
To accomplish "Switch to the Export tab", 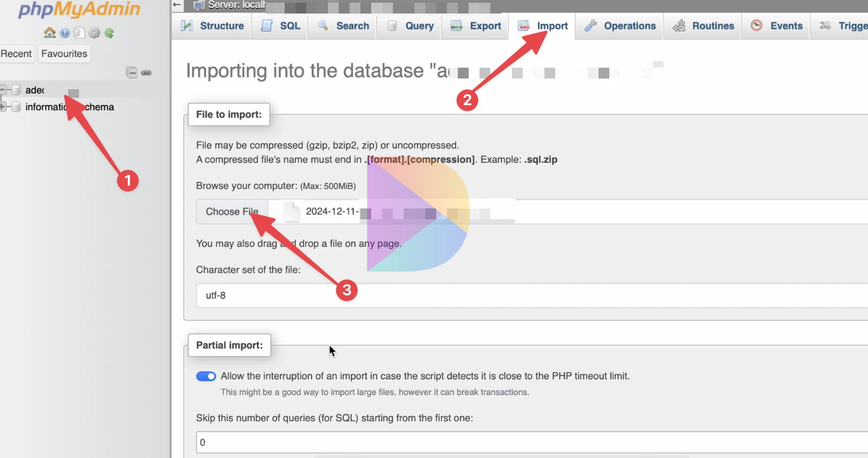I will [476, 26].
